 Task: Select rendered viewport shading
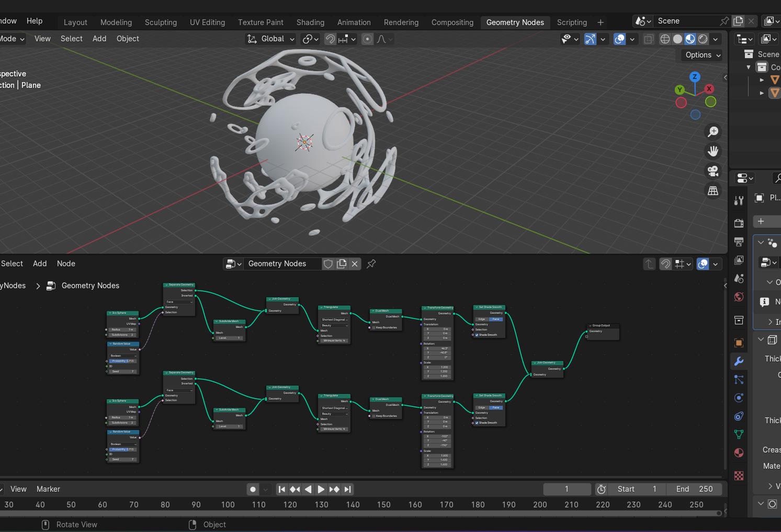click(x=703, y=39)
